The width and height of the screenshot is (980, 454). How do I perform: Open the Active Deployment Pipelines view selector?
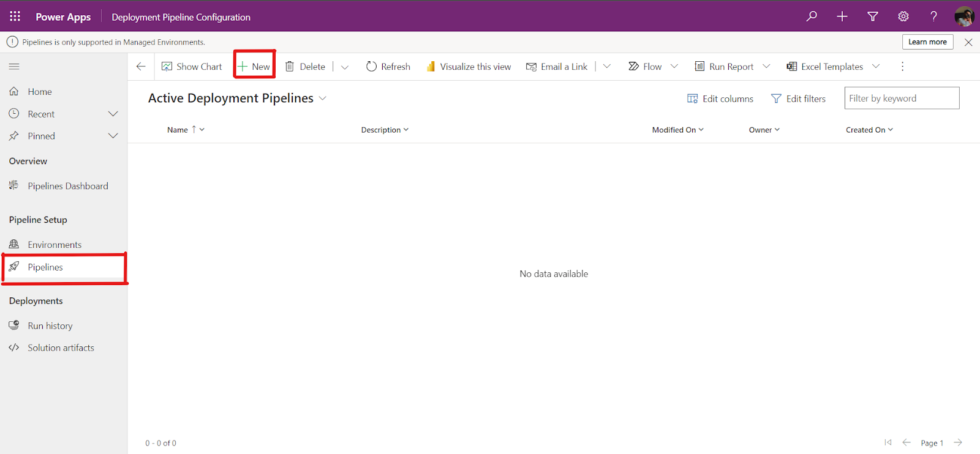(x=238, y=99)
